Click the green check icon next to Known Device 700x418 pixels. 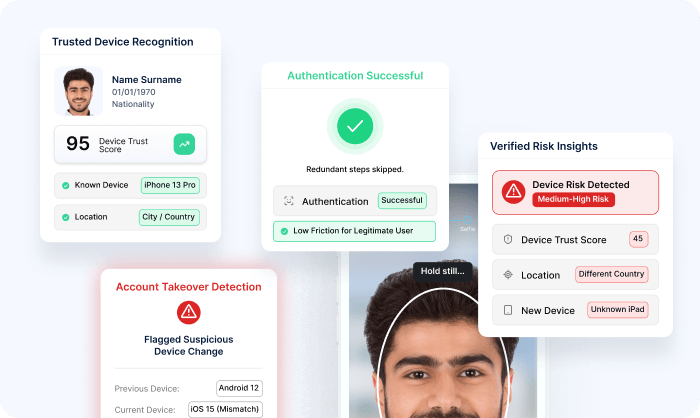coord(66,185)
